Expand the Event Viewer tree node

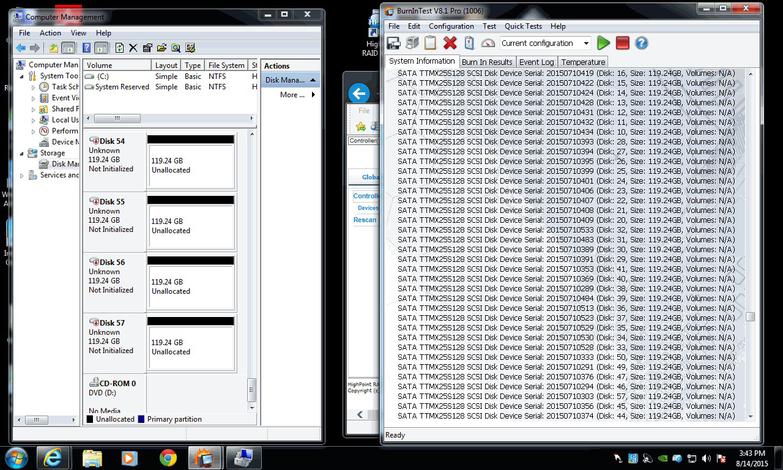click(x=33, y=98)
